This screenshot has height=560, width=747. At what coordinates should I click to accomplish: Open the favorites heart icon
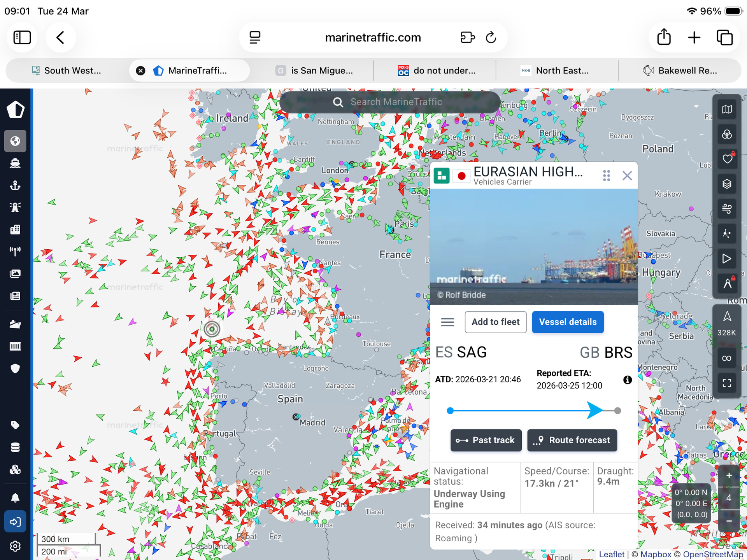tap(727, 159)
